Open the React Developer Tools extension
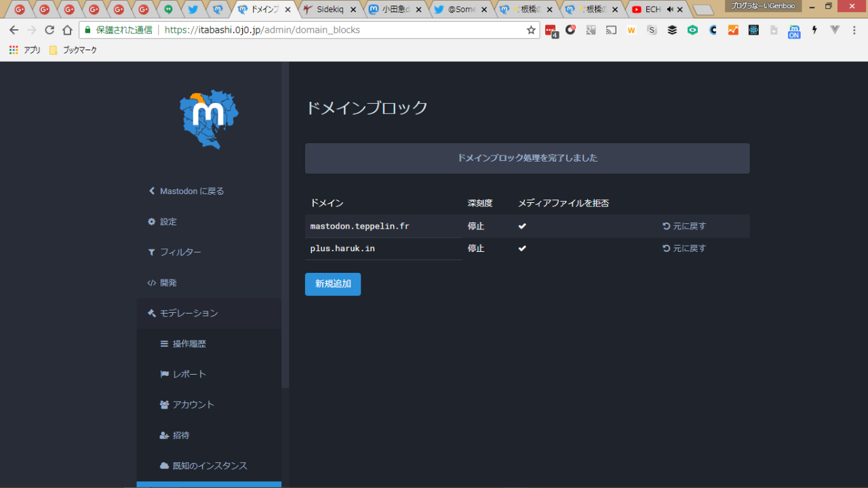 coord(753,30)
